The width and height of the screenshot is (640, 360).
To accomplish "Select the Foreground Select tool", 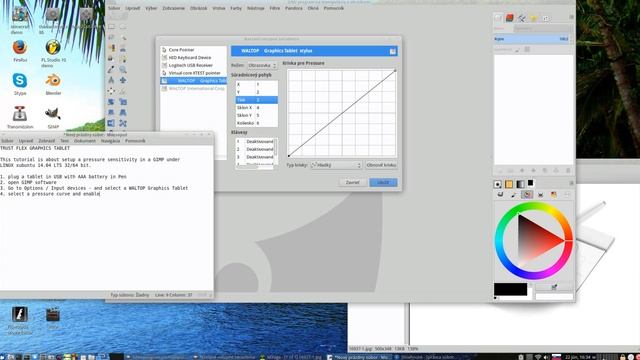I will click(111, 59).
